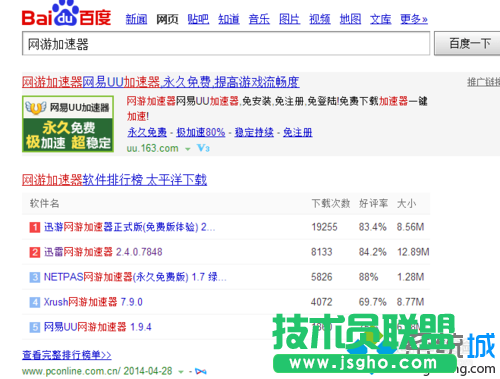Click rank 5 blue number badge
500x379 pixels.
click(35, 327)
